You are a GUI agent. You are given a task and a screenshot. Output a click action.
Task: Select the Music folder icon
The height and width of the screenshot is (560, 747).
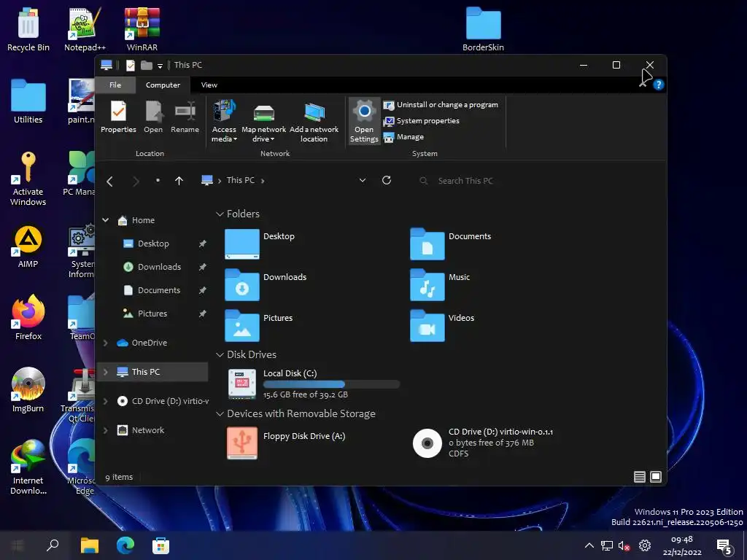(x=427, y=285)
